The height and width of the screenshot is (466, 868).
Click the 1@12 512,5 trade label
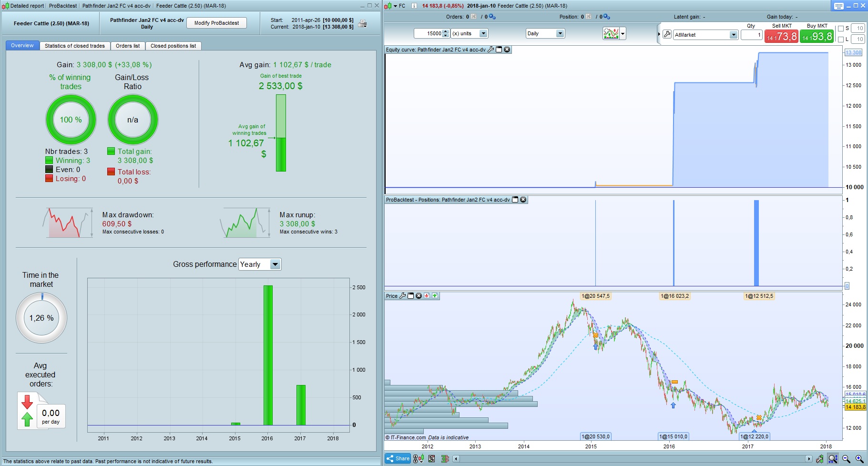tap(759, 296)
